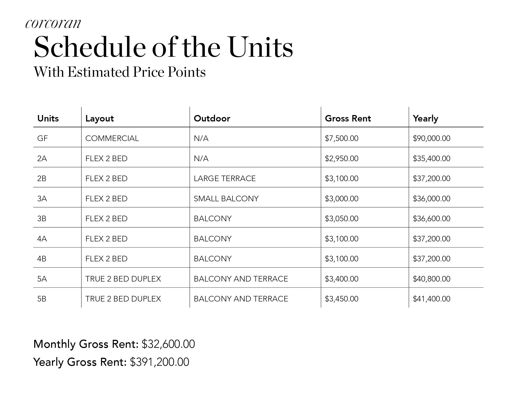Click the GF unit cell
The width and height of the screenshot is (532, 399).
(43, 138)
